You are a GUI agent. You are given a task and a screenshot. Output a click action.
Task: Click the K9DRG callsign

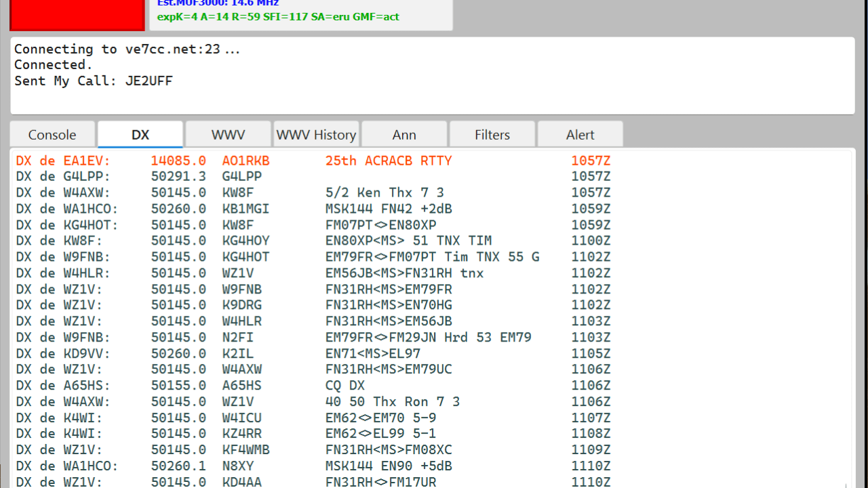(241, 305)
